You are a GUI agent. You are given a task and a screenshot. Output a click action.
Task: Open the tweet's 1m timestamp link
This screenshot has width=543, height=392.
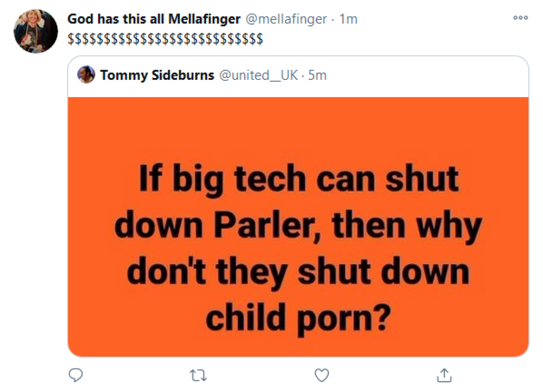pyautogui.click(x=349, y=19)
